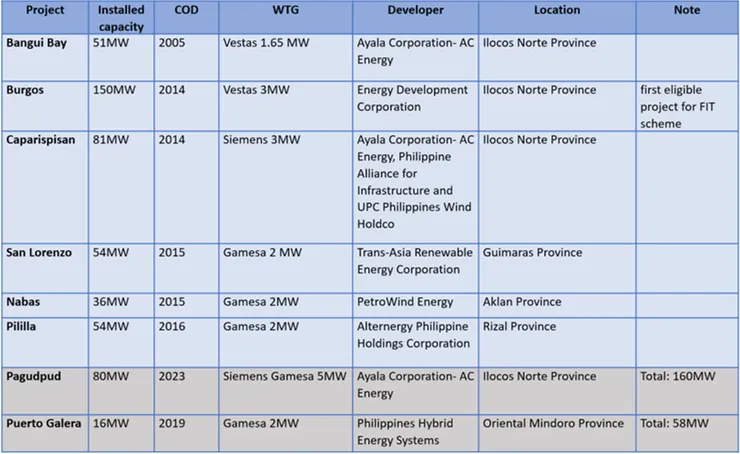740x454 pixels.
Task: Click the '36MW' capacity cell
Action: pyautogui.click(x=121, y=305)
